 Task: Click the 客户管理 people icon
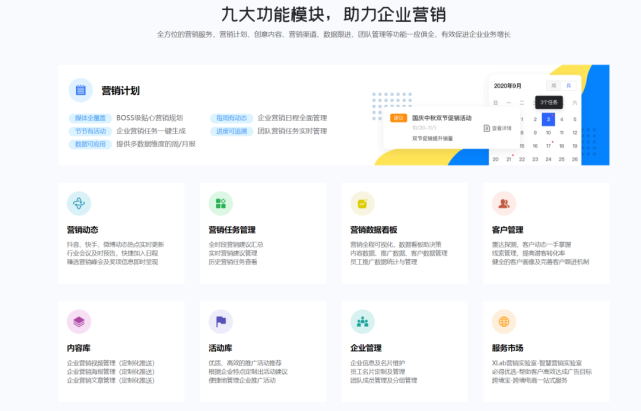tap(504, 203)
